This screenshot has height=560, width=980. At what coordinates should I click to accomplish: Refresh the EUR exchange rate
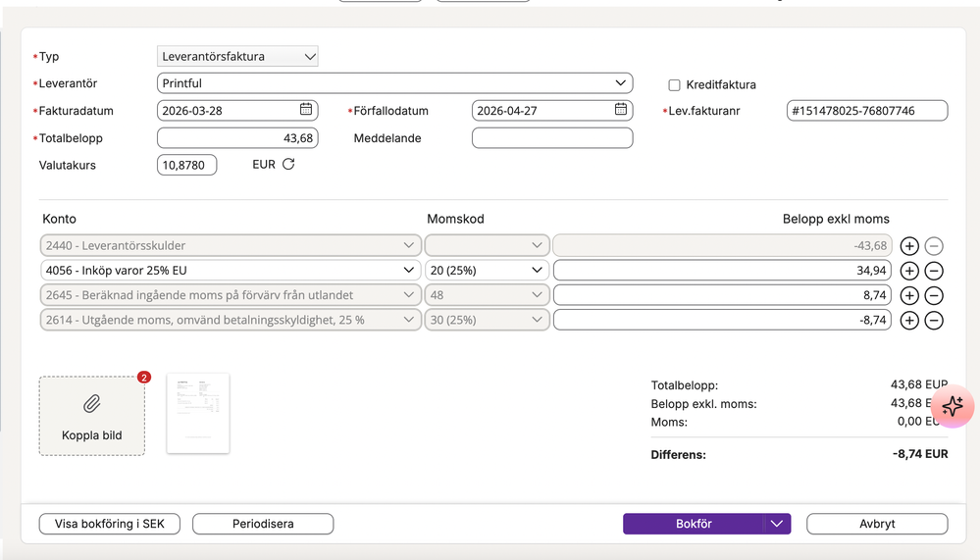pyautogui.click(x=288, y=164)
